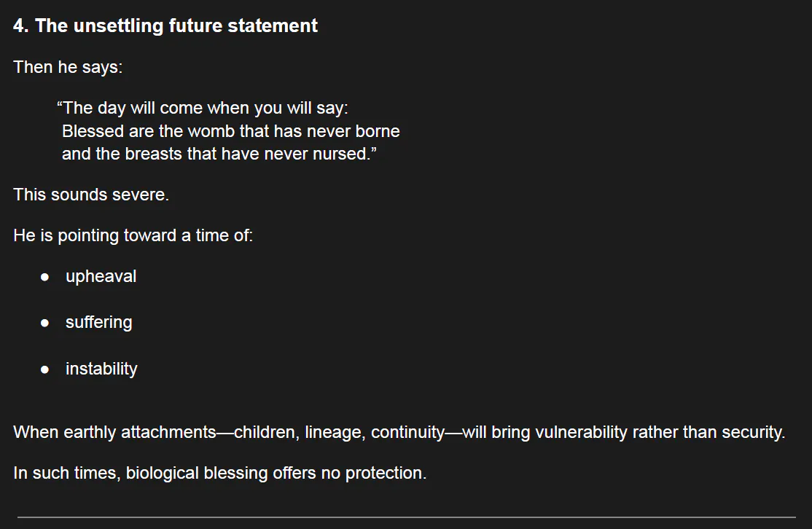Click the text "He is pointing toward a time of:"
812x529 pixels.
(x=133, y=236)
